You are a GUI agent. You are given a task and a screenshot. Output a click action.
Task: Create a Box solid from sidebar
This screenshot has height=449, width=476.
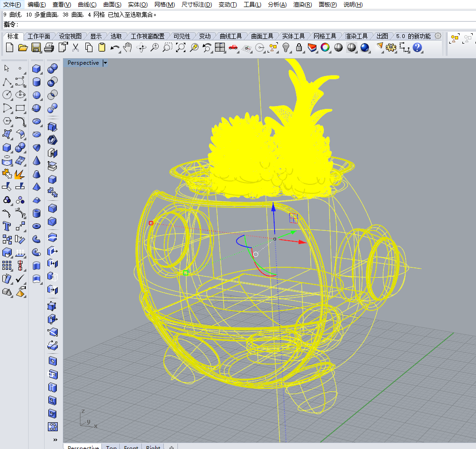pyautogui.click(x=37, y=68)
